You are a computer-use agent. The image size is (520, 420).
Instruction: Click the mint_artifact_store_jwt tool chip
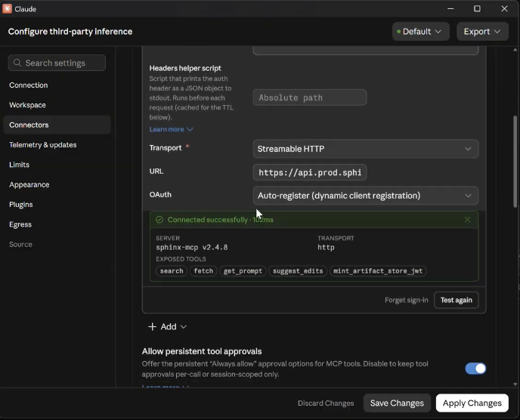pyautogui.click(x=378, y=271)
